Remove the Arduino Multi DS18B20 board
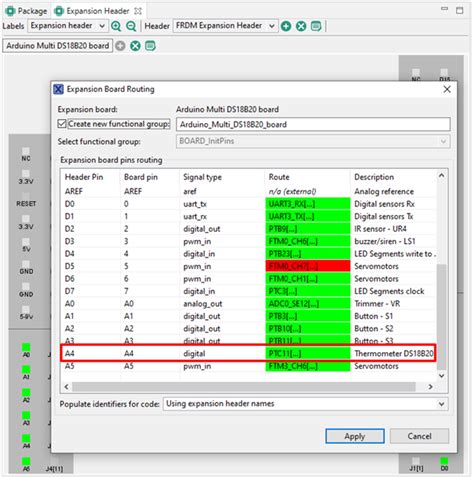474x477 pixels. [x=135, y=46]
